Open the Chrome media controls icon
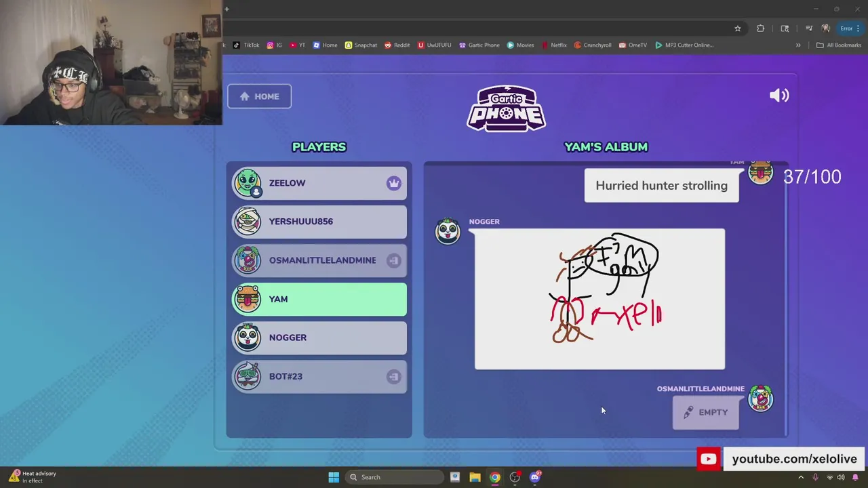 click(x=809, y=28)
